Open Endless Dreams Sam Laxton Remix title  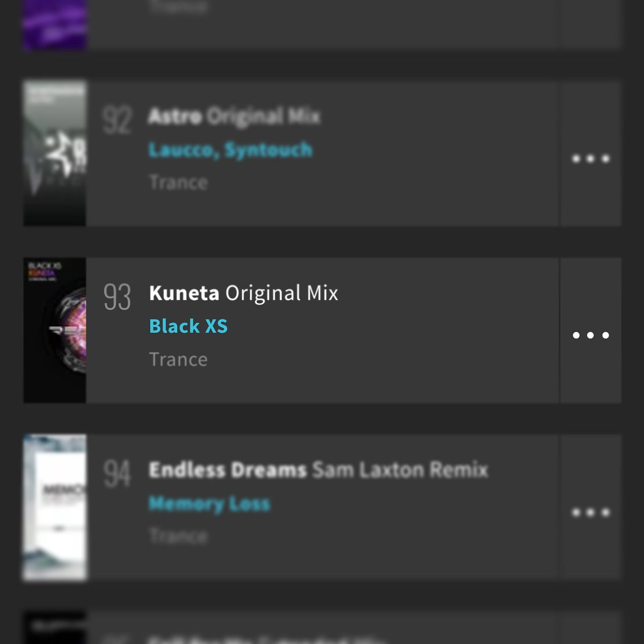point(318,470)
